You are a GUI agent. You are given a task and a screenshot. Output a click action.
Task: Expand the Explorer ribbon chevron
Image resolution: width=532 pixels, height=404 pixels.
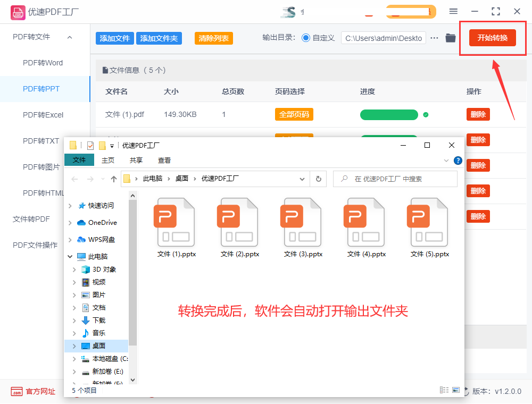(x=446, y=161)
